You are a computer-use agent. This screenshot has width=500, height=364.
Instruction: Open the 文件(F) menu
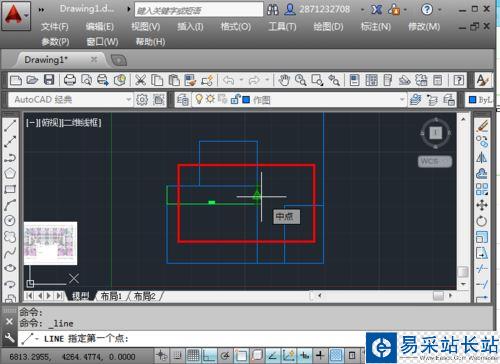(55, 27)
